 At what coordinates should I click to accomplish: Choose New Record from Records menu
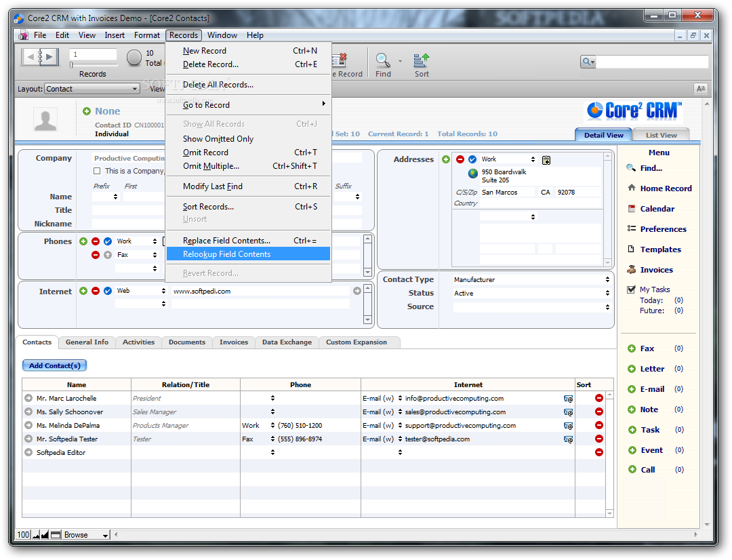point(248,50)
